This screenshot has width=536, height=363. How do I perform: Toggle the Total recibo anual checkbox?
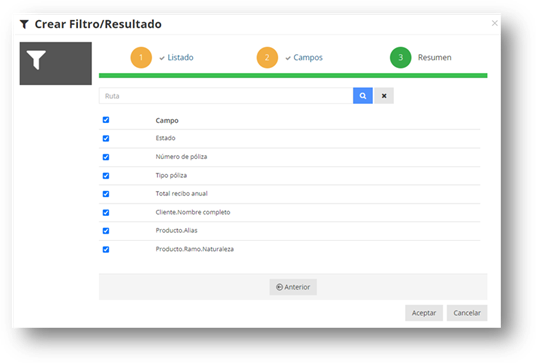click(106, 194)
